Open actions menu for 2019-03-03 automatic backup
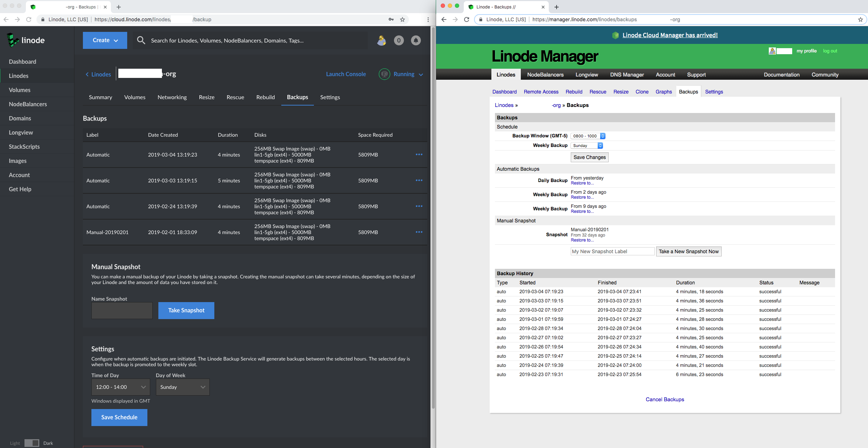This screenshot has width=868, height=448. coord(419,180)
